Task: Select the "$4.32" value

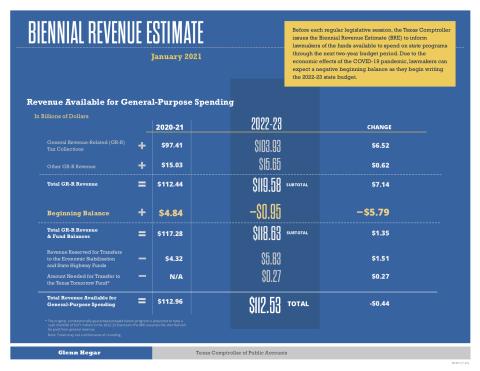Action: pos(174,259)
